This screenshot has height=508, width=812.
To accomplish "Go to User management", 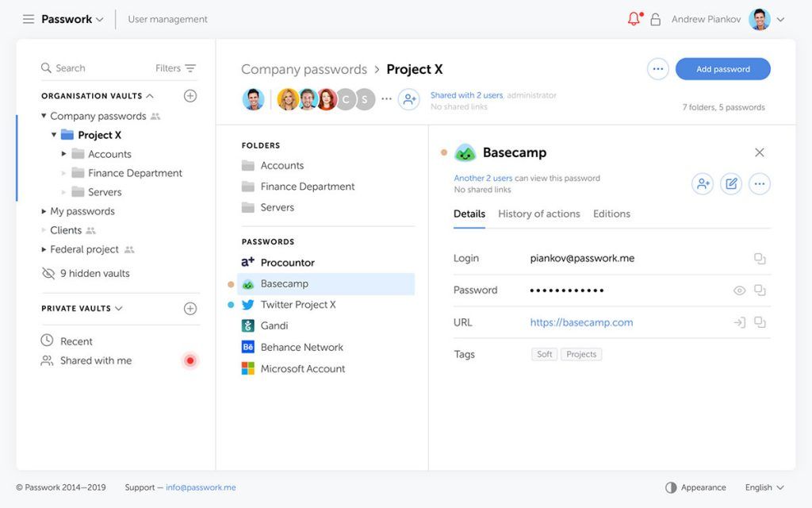I will click(x=167, y=19).
